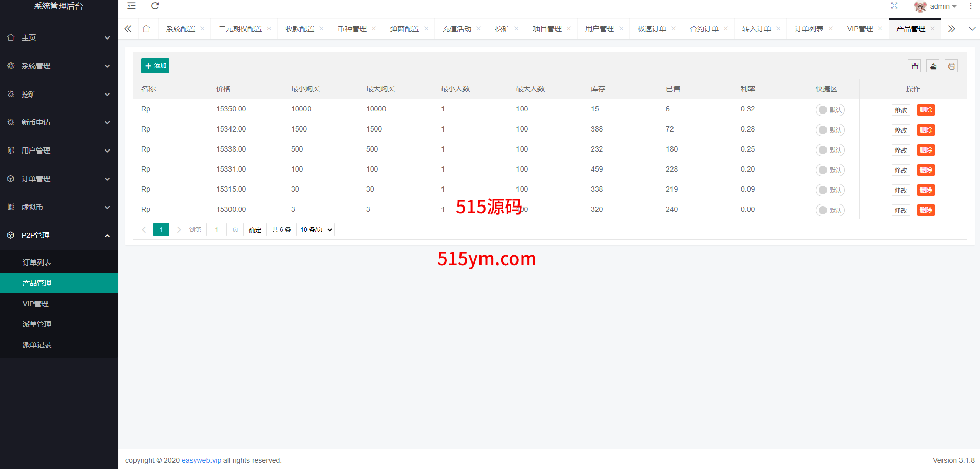
Task: Toggle quick zone switch for 15350.00 row
Action: (830, 110)
